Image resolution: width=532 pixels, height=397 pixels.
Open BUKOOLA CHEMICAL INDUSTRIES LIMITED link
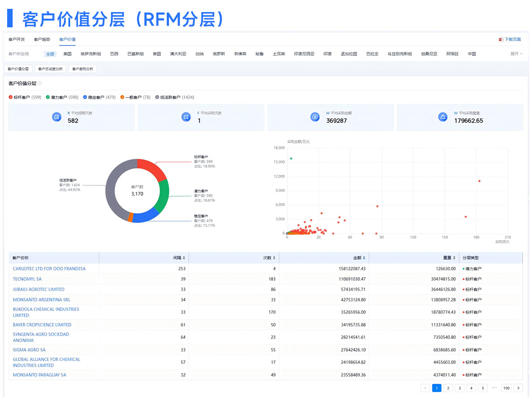(46, 312)
